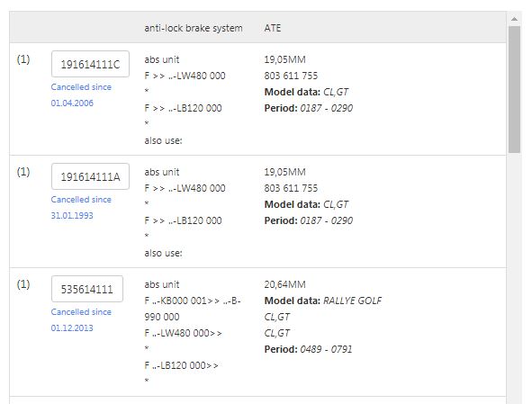
Task: Click the anti-lock brake system header
Action: 194,28
